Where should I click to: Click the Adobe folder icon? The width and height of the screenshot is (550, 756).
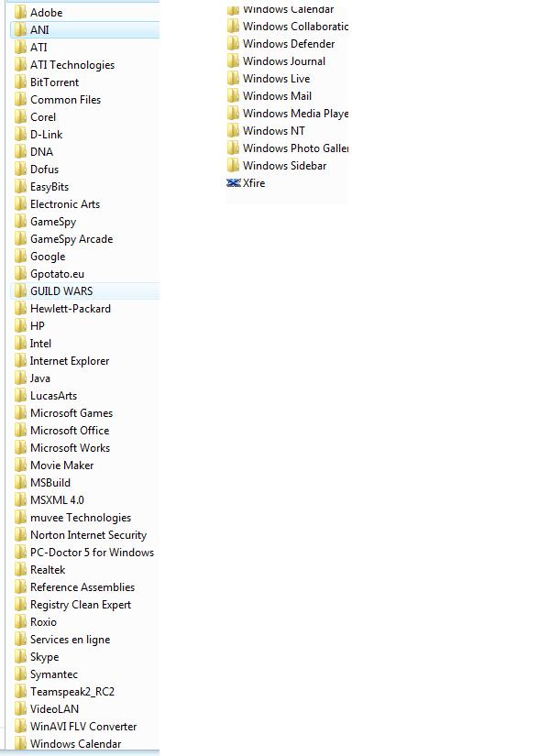(20, 13)
